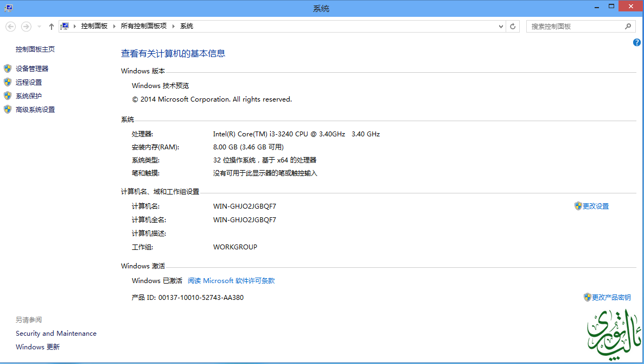Click the search magnifier icon
The height and width of the screenshot is (364, 644).
point(628,26)
